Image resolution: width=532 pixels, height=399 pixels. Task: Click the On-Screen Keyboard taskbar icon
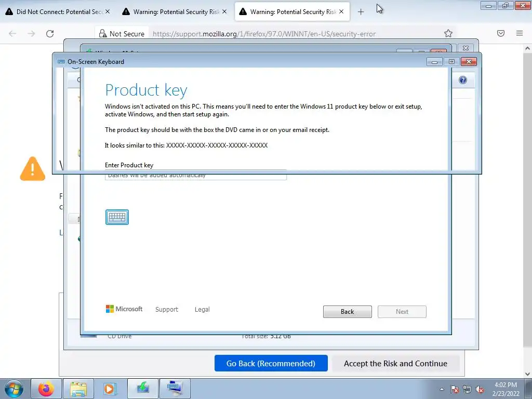[175, 389]
